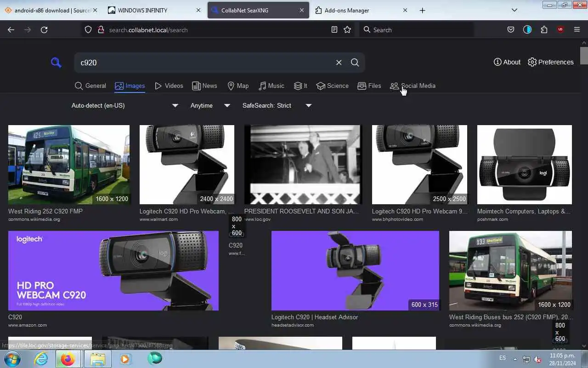Close the Add-ons Manager tab
This screenshot has height=368, width=588.
click(x=405, y=10)
